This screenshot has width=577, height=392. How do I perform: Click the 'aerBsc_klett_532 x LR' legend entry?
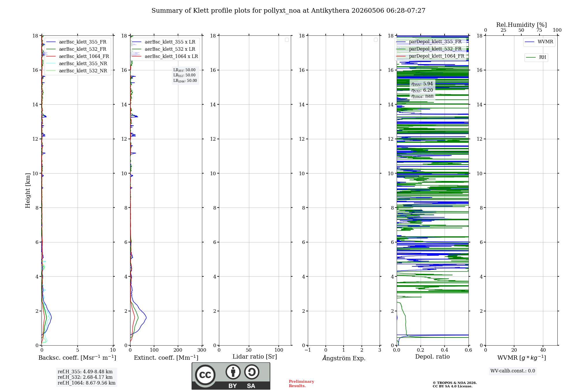pos(165,49)
